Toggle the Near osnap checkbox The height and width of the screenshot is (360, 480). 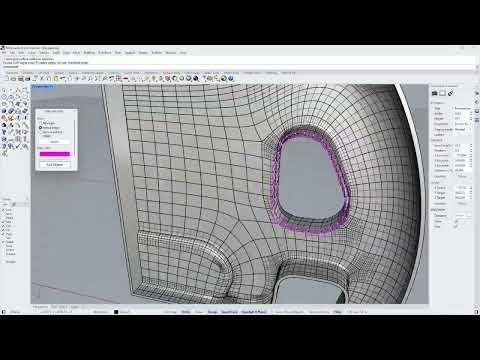coord(3,214)
